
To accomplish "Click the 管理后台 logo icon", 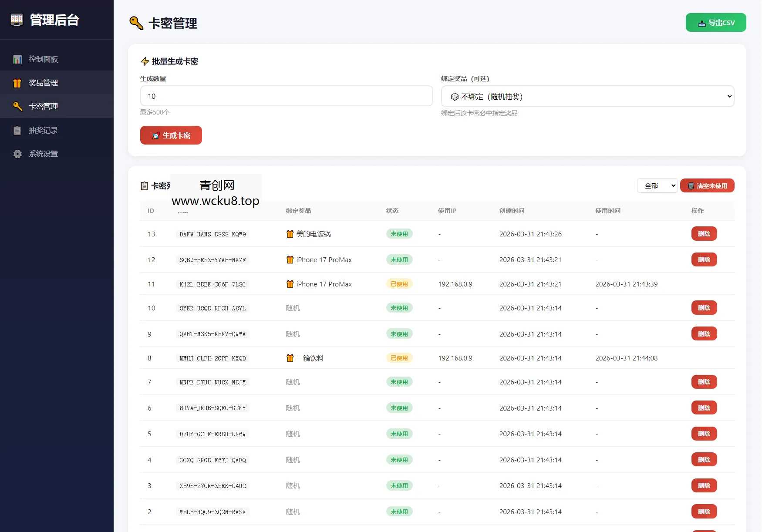I will [17, 20].
